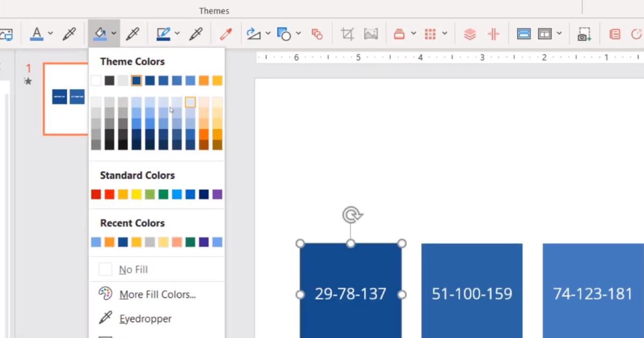Activate the Fill Color bucket tool

click(101, 33)
